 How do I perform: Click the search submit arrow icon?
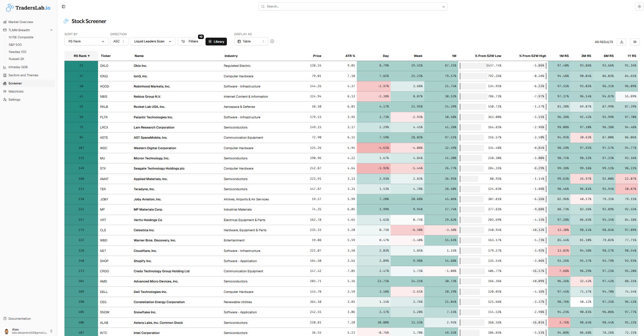tap(443, 7)
